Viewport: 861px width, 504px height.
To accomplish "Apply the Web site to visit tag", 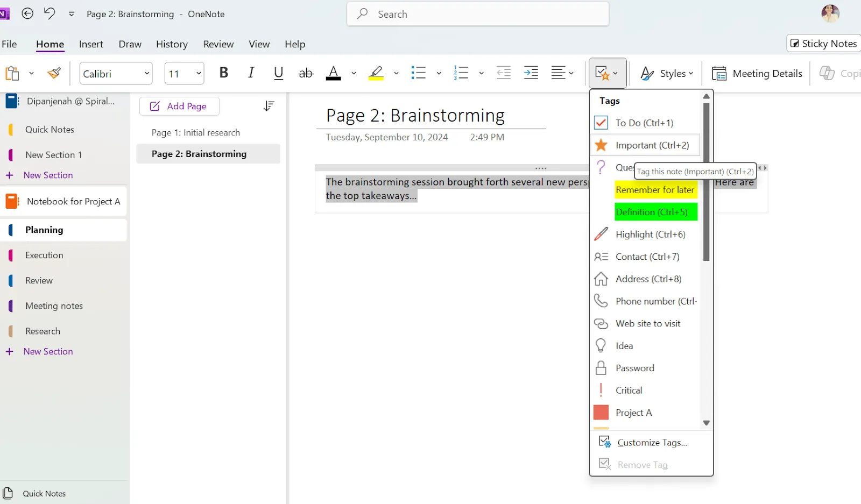I will (x=645, y=324).
